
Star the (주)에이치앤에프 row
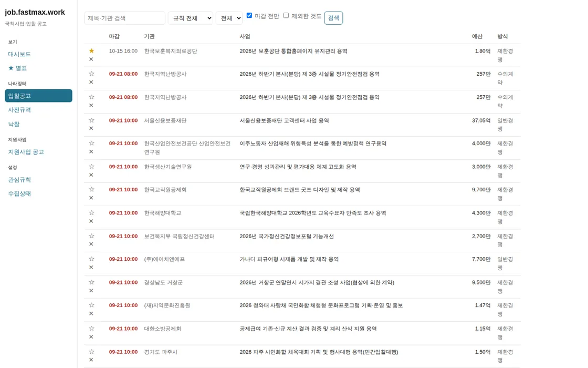[x=91, y=259]
